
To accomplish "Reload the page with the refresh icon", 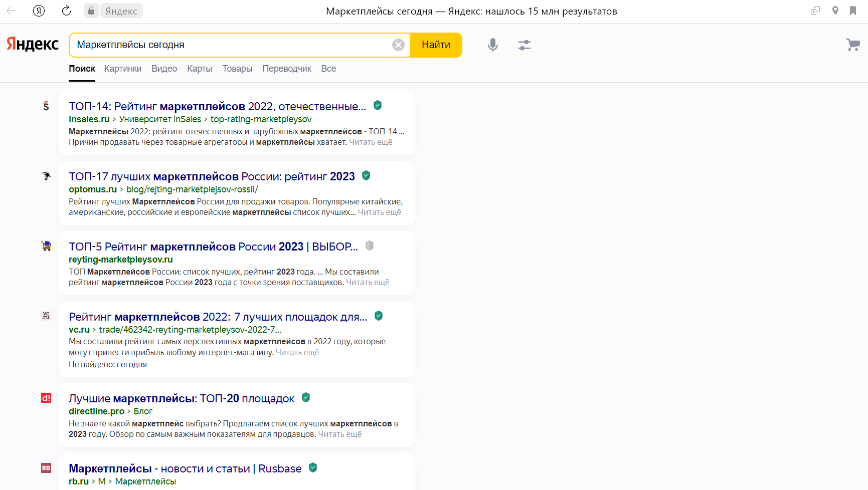I will [66, 11].
